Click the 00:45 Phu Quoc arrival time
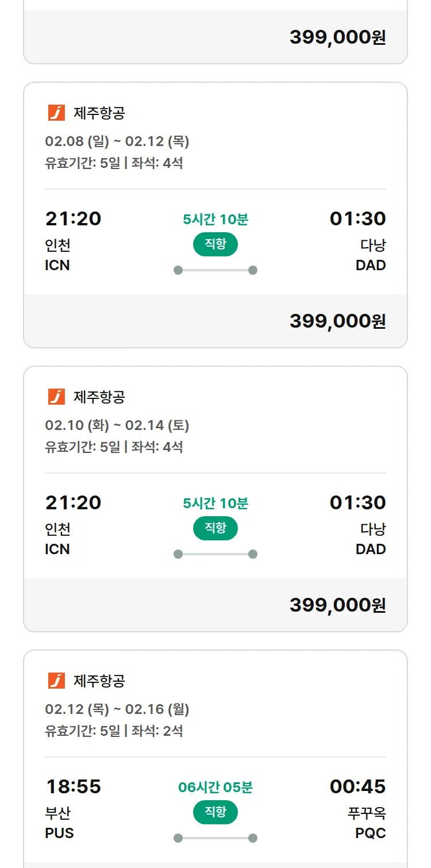The image size is (431, 868). pos(357,786)
